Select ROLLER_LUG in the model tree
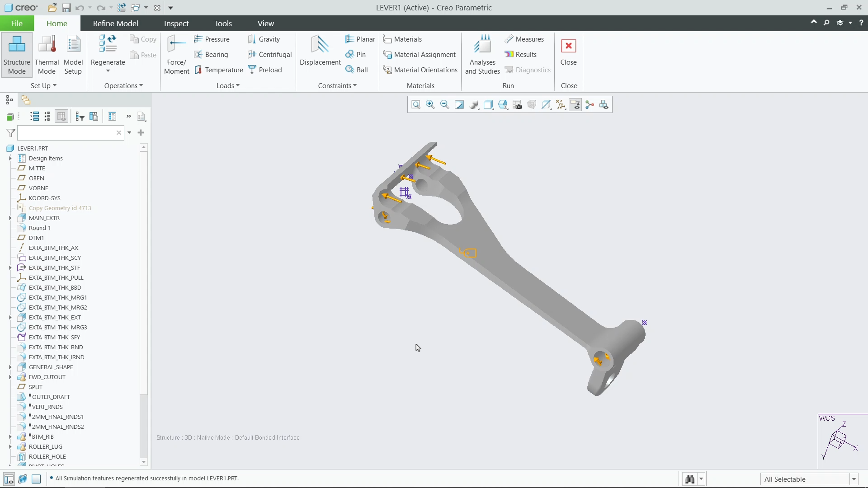 pos(45,447)
